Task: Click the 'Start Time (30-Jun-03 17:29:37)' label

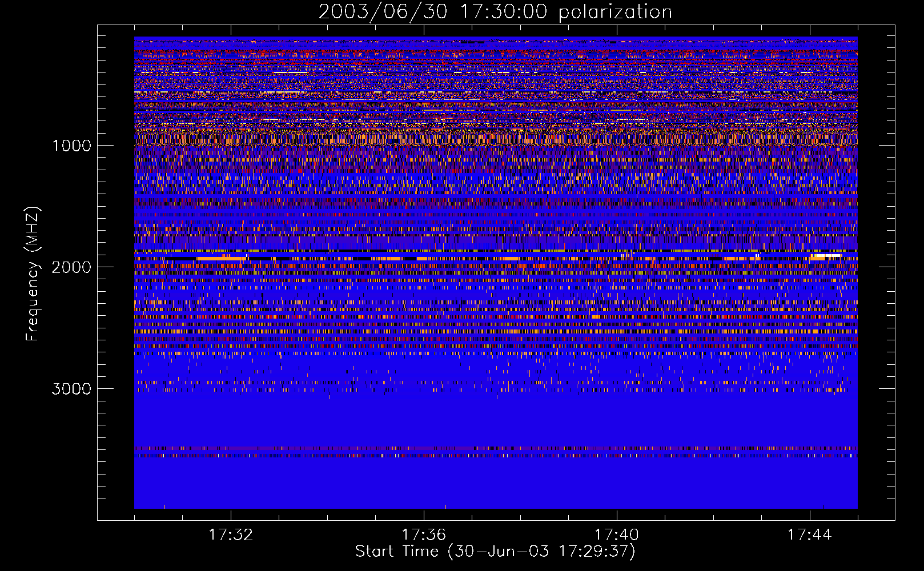Action: pos(495,552)
